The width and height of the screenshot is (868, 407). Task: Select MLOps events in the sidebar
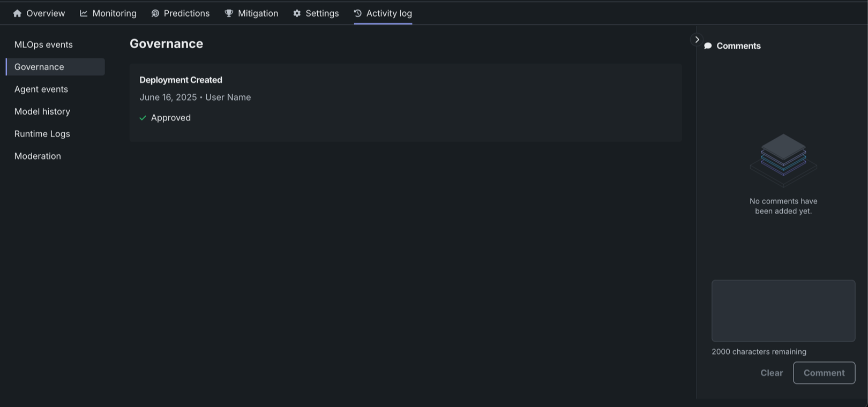pyautogui.click(x=43, y=44)
